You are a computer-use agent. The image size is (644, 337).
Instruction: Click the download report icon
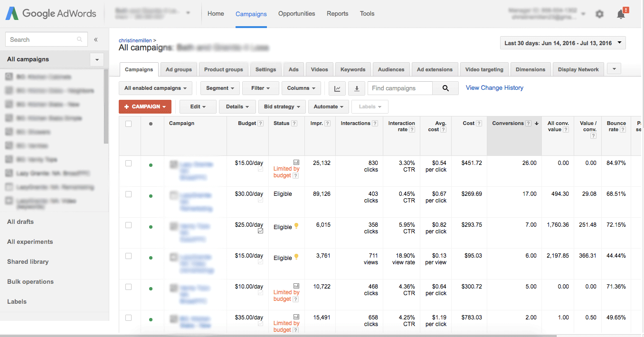[356, 88]
